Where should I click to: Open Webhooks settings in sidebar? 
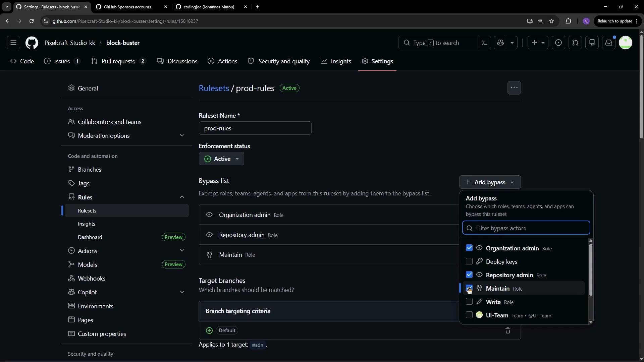click(126, 279)
